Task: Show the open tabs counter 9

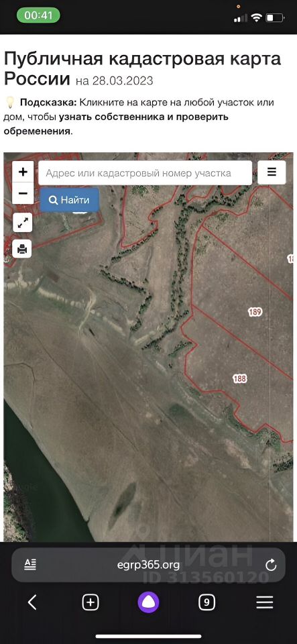Action: [x=206, y=602]
